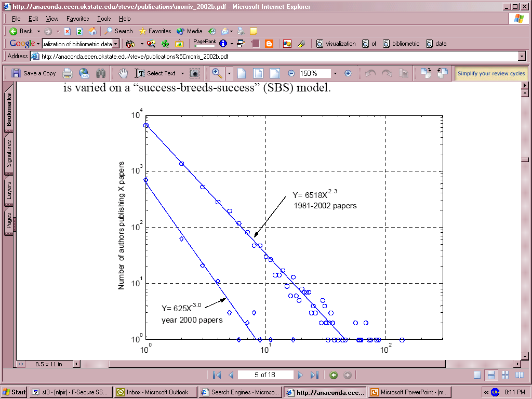
Task: Click the binoculars Search icon
Action: (x=101, y=73)
